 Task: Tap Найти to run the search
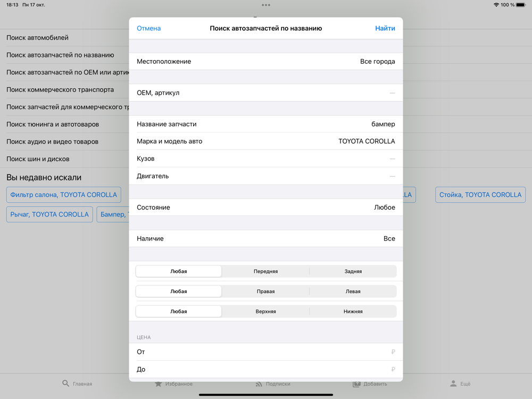coord(385,28)
